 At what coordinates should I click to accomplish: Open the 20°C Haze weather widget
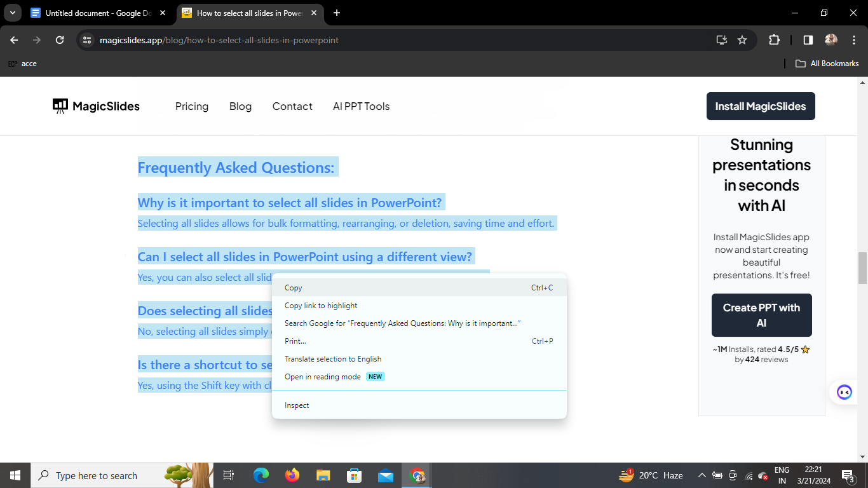tap(651, 475)
